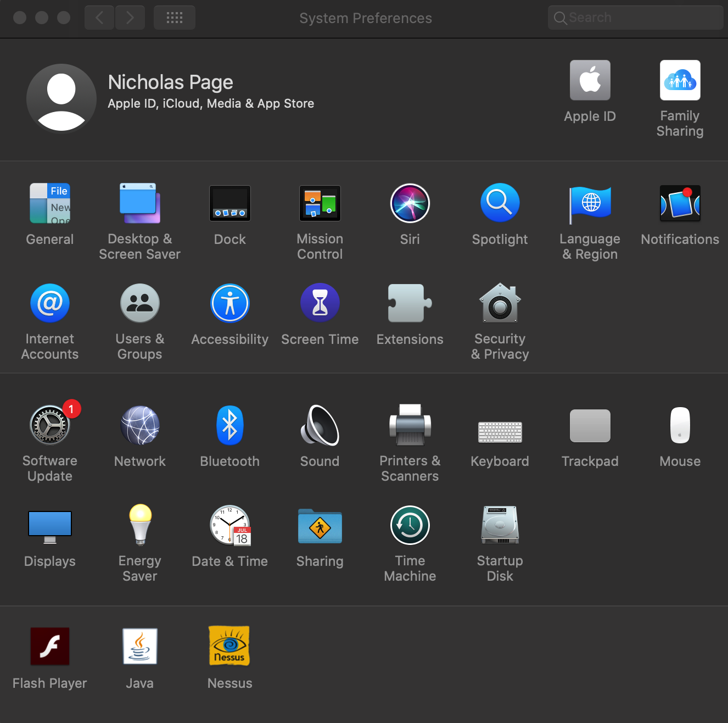Open Family Sharing settings
This screenshot has height=723, width=728.
click(x=680, y=81)
